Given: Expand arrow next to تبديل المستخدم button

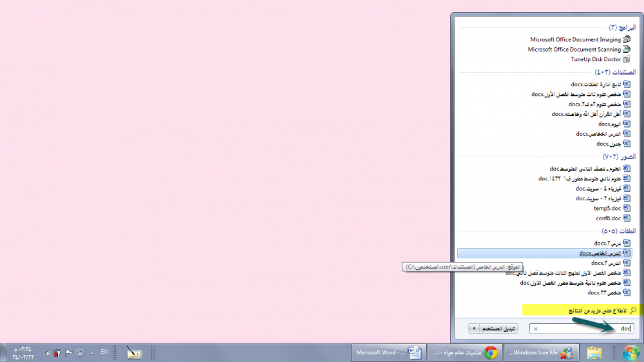Looking at the screenshot, I should point(474,329).
